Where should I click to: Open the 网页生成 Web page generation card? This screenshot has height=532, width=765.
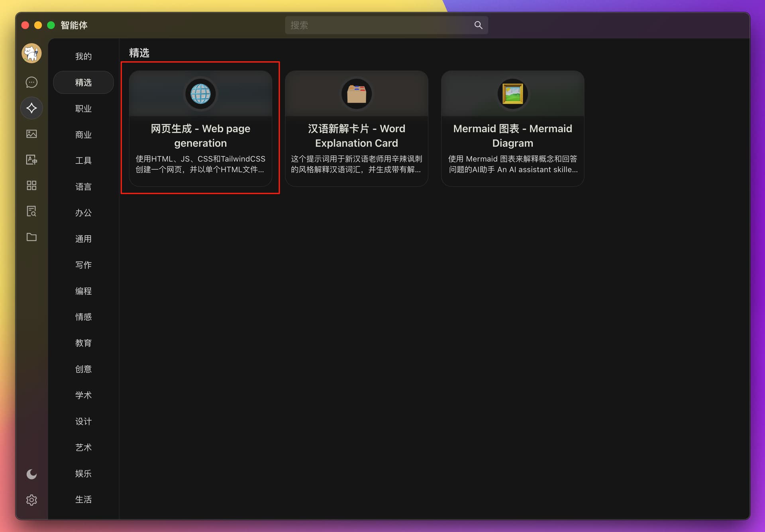tap(200, 128)
